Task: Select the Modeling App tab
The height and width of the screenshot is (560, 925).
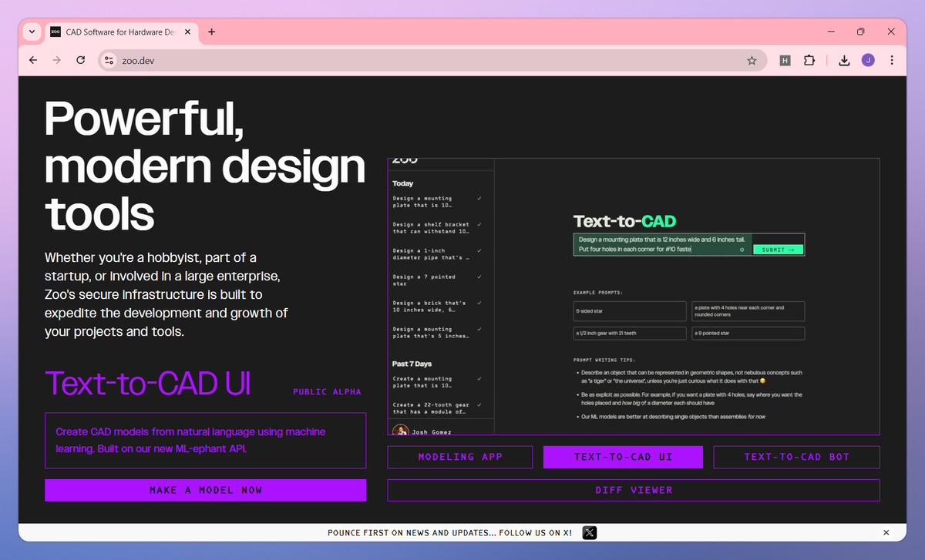Action: pyautogui.click(x=460, y=457)
